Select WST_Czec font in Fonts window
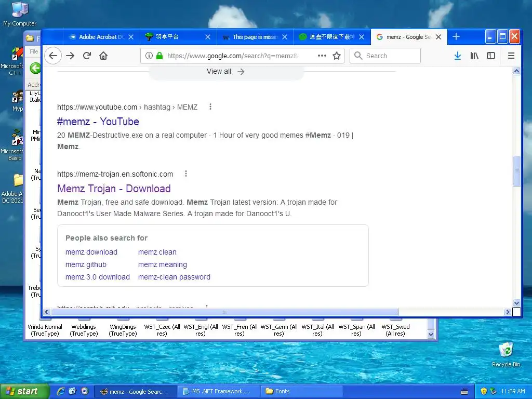 tap(162, 330)
